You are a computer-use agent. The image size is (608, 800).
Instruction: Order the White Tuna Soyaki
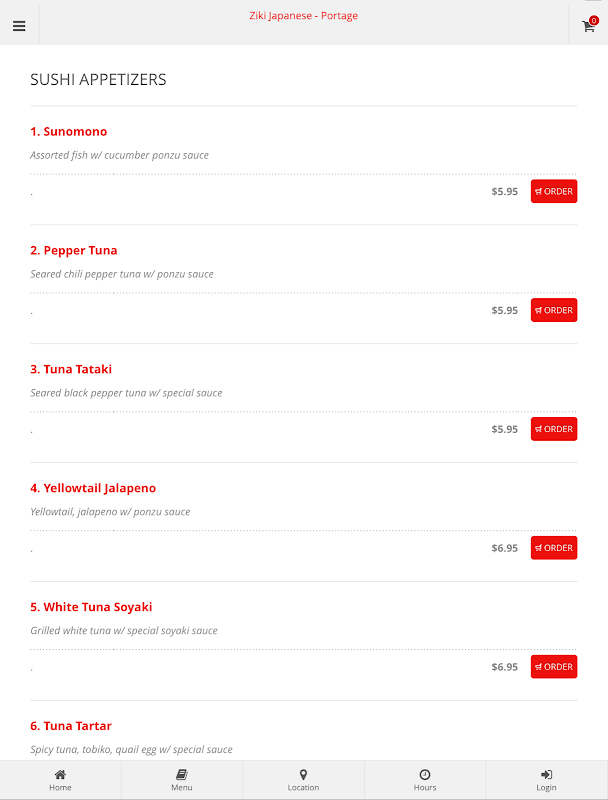(x=554, y=667)
